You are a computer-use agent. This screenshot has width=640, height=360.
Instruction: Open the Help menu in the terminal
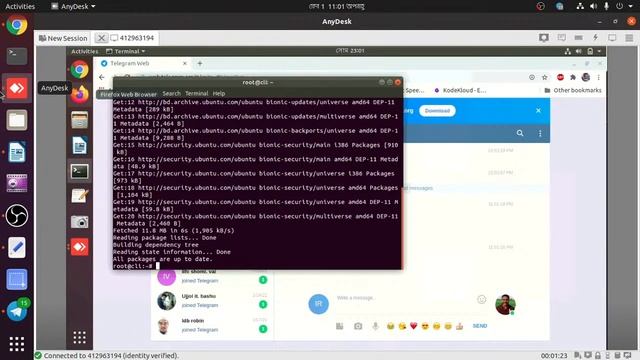pyautogui.click(x=219, y=93)
